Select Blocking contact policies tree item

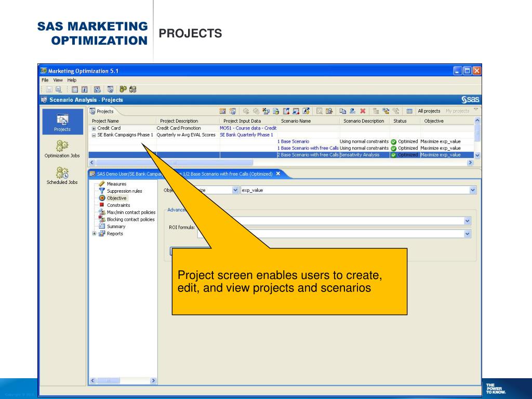(130, 220)
